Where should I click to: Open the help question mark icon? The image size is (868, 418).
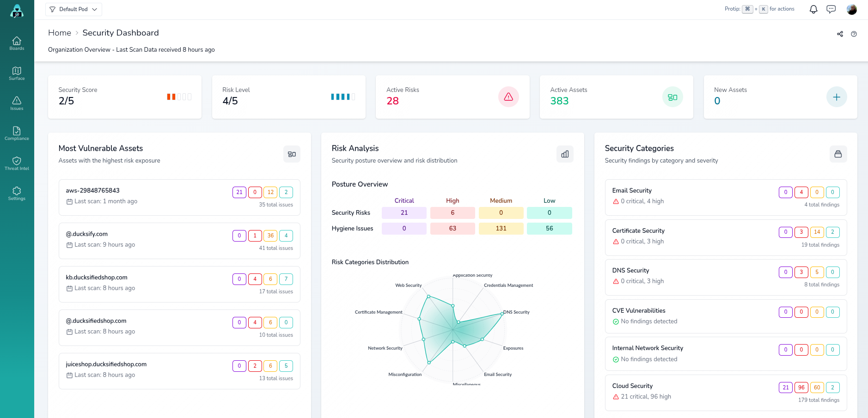tap(854, 34)
